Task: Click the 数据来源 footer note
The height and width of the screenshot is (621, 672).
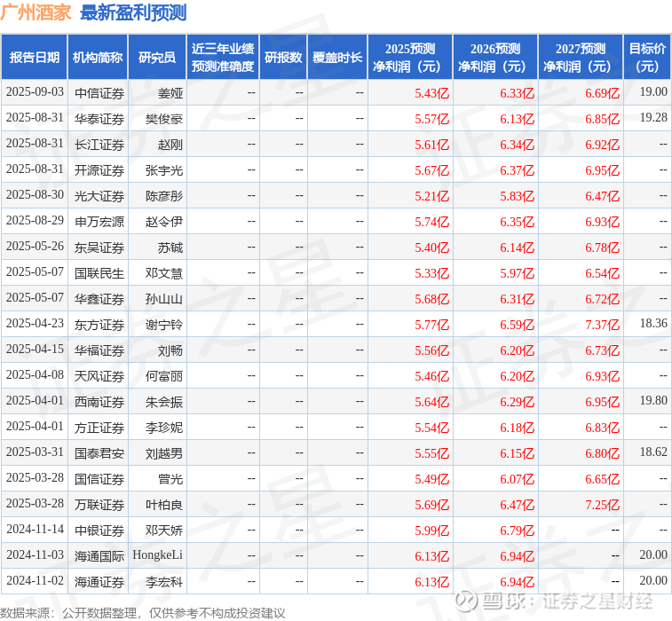Action: pyautogui.click(x=143, y=613)
